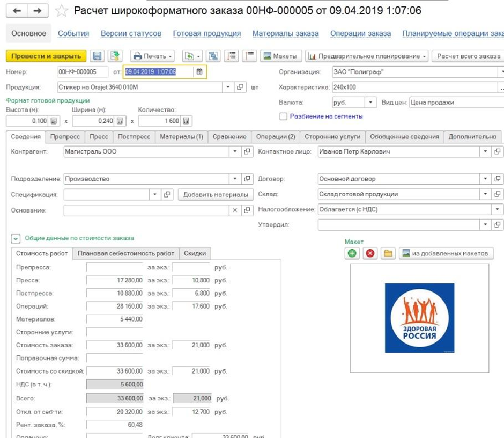This screenshot has height=438, width=504.
Task: Click the save (floppy disk) icon
Action: [x=97, y=56]
